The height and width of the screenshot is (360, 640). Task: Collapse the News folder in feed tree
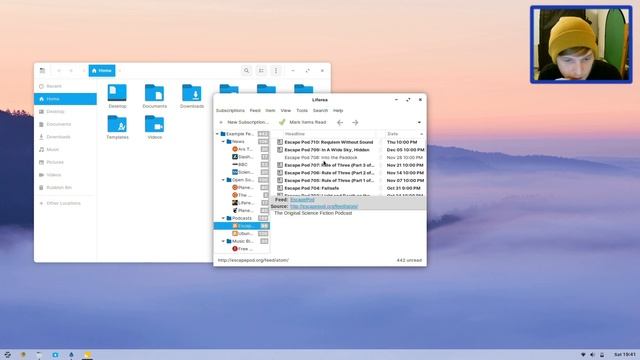point(223,142)
